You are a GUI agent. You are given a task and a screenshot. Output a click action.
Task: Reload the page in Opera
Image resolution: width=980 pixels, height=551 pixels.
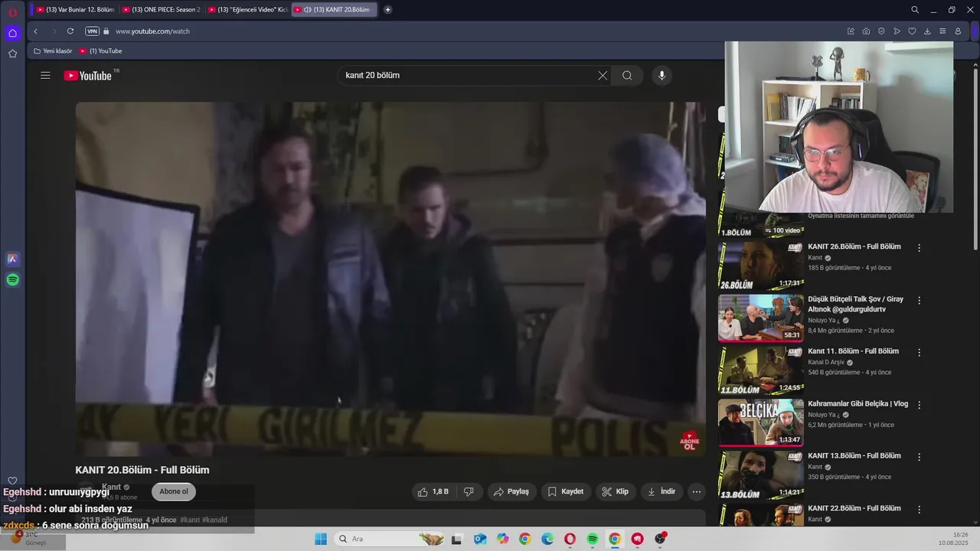pos(70,31)
